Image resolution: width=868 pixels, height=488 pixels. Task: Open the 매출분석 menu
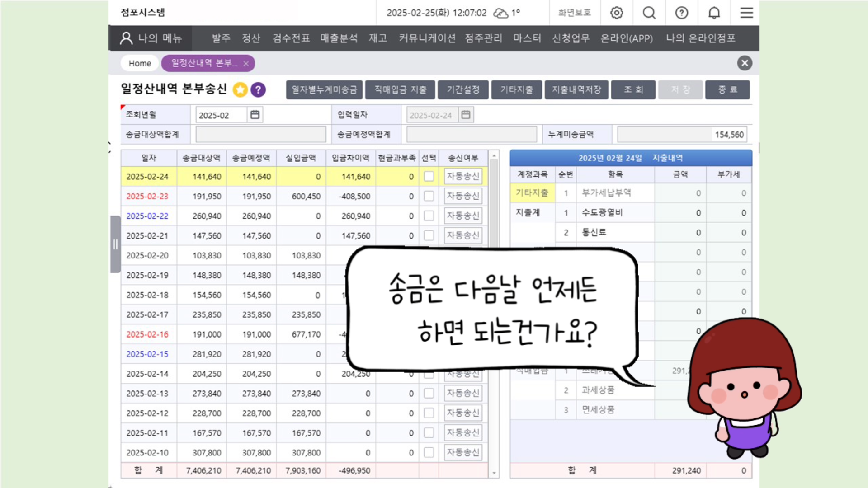coord(339,38)
